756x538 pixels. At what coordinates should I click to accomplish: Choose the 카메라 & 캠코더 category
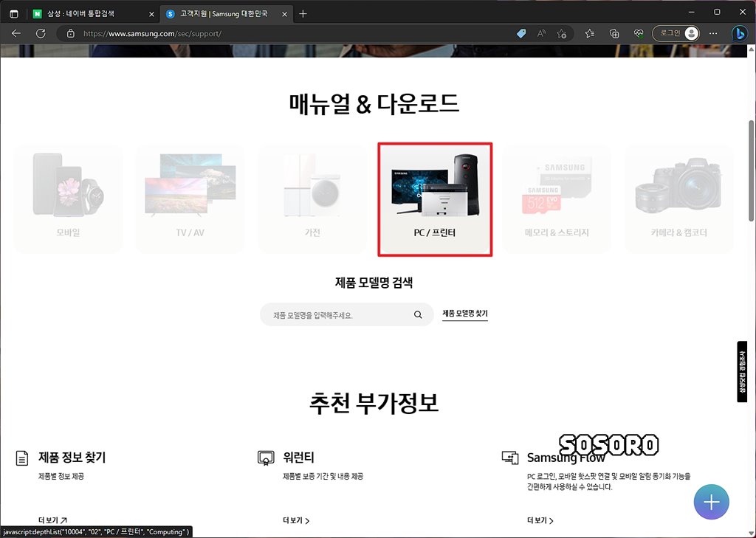pyautogui.click(x=679, y=199)
